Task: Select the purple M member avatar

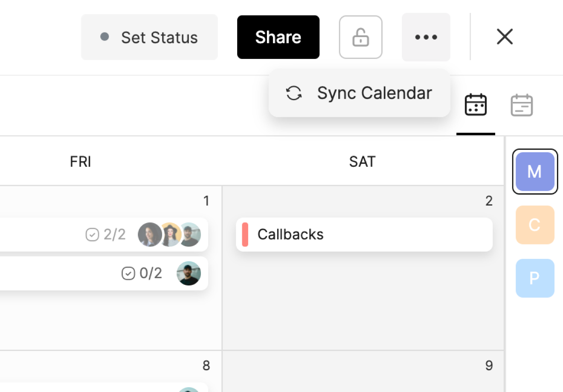Action: tap(534, 171)
